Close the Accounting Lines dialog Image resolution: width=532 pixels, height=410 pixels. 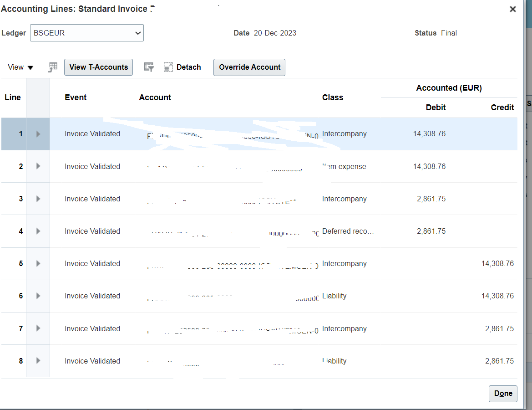click(512, 9)
